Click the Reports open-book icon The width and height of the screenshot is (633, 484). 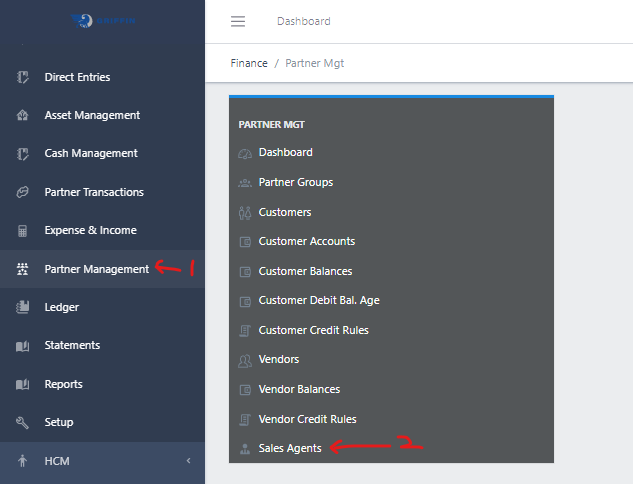pos(23,384)
